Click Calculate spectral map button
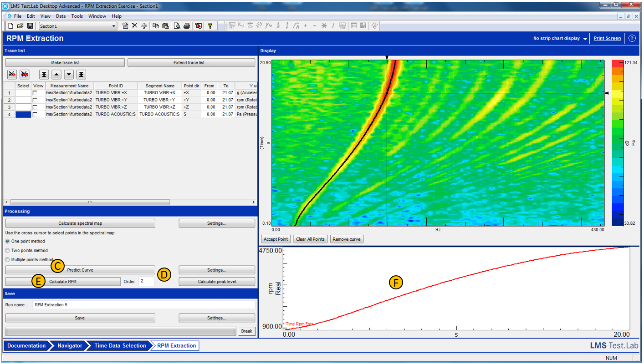Viewport: 644px width, 364px height. tap(80, 223)
